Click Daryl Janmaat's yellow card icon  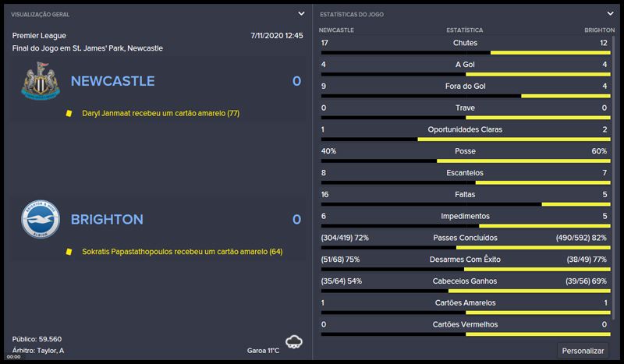click(69, 114)
